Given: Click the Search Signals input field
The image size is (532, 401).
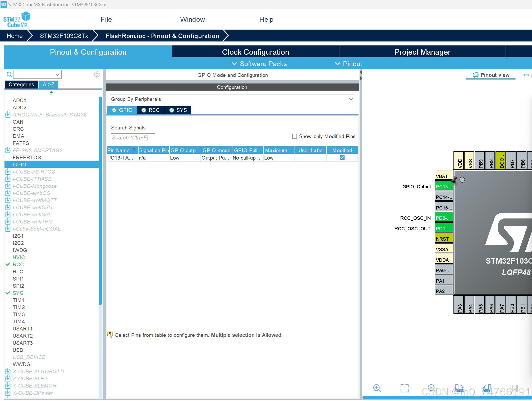Looking at the screenshot, I should (x=133, y=137).
